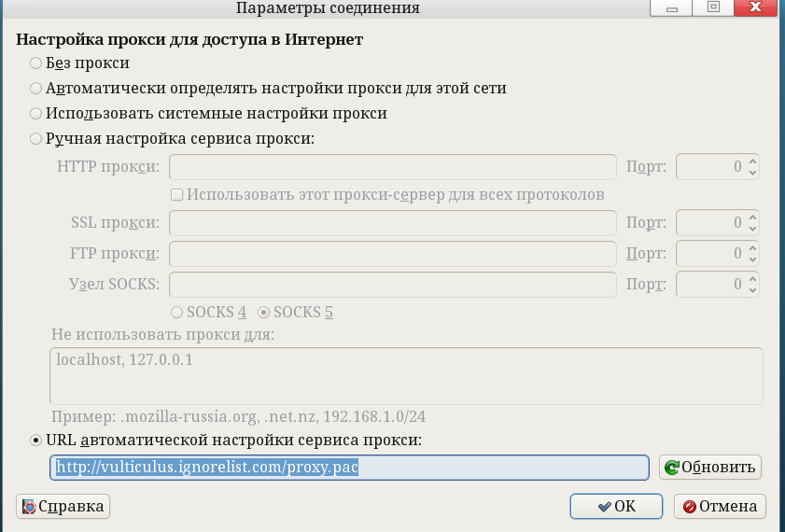This screenshot has height=532, width=785.
Task: Select automatic proxy configuration URL radio button
Action: 36,440
